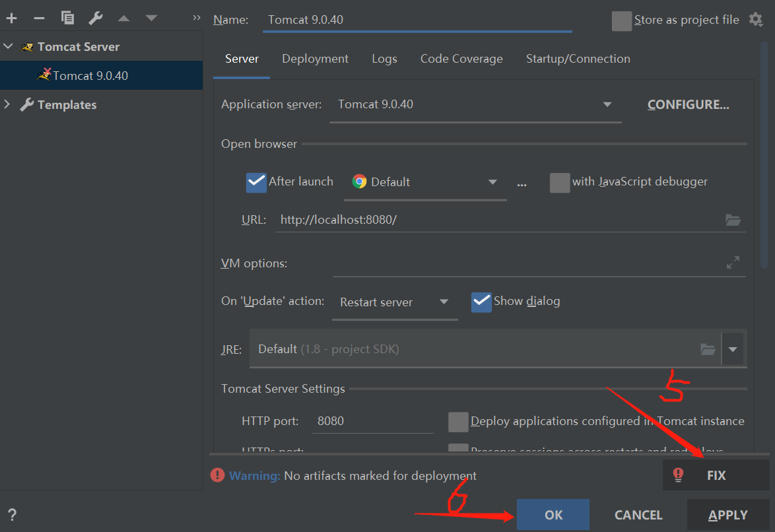Screen dimensions: 775x532
Task: Show more toolbar actions chevron
Action: (x=197, y=18)
